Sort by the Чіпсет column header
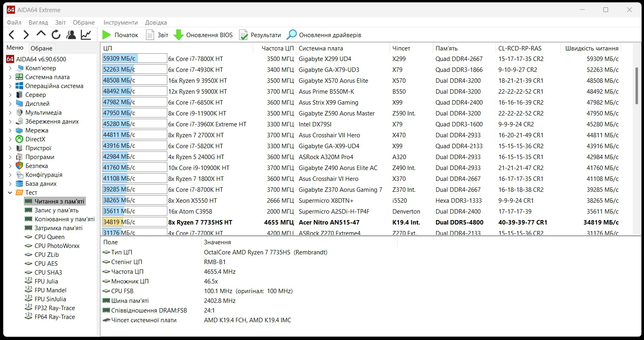 (x=411, y=48)
